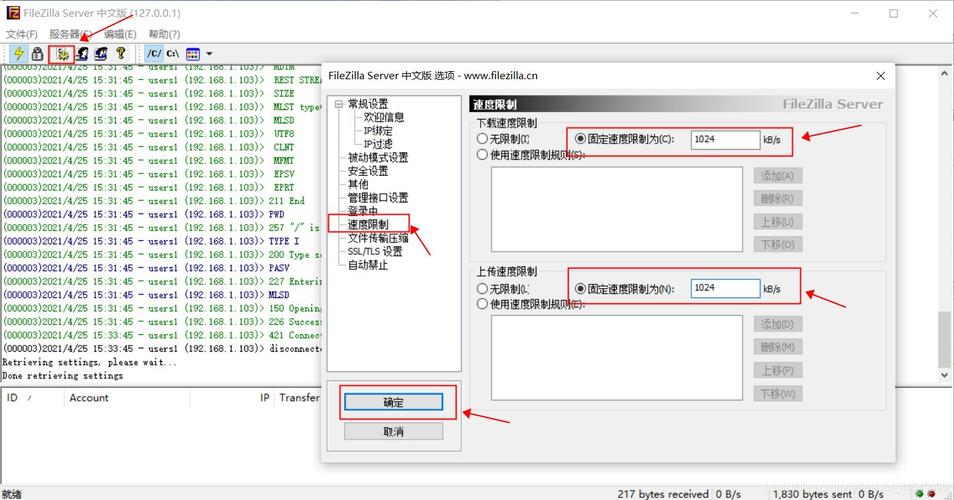
Task: Click the FileZilla title bar app icon
Action: coord(13,13)
